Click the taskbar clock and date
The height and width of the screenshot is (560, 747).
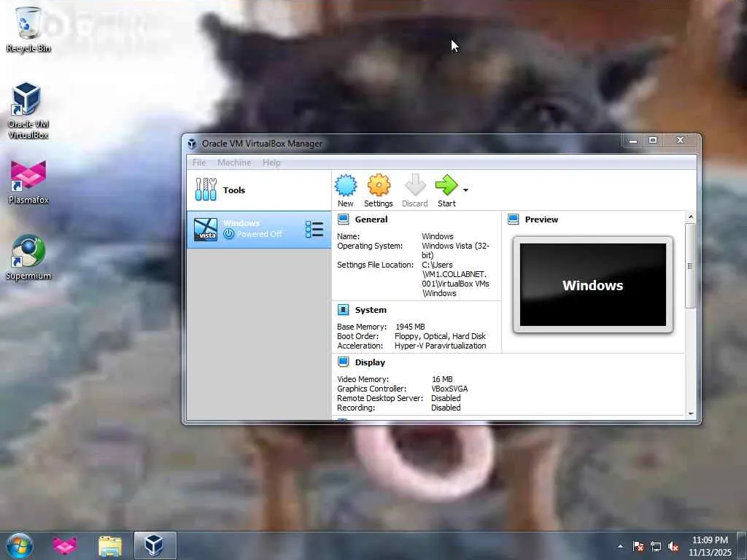710,546
